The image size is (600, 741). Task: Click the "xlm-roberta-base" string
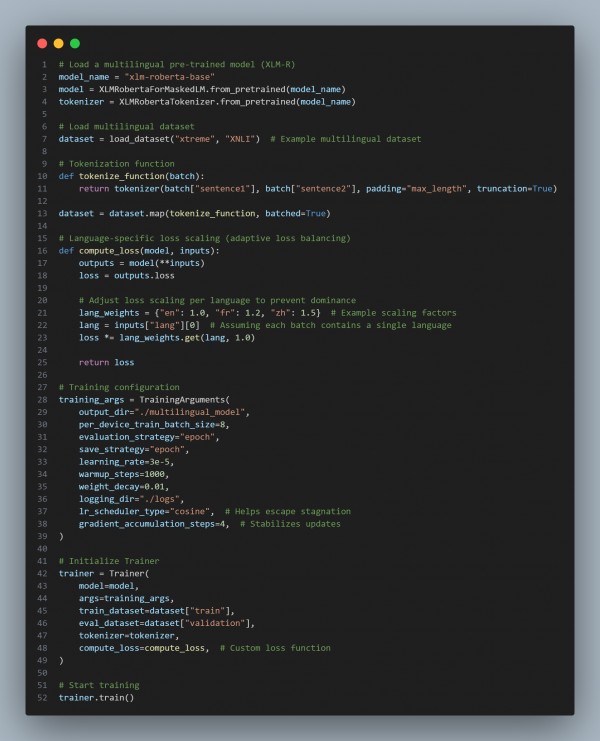tap(170, 77)
